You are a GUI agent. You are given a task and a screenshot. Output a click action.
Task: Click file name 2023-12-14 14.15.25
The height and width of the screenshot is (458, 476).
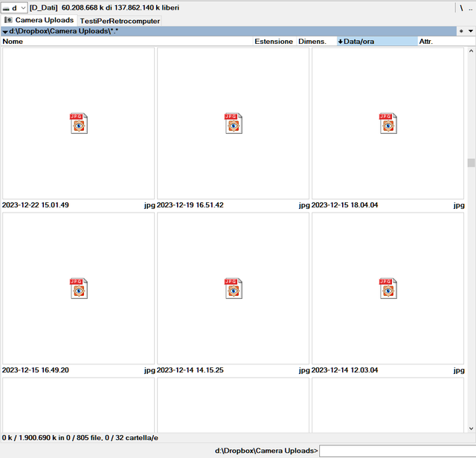click(x=190, y=370)
